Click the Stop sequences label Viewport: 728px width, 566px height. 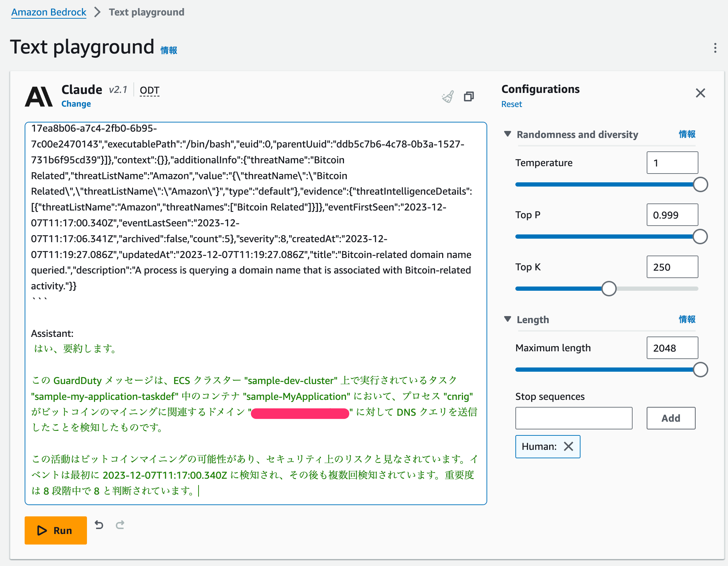tap(550, 396)
